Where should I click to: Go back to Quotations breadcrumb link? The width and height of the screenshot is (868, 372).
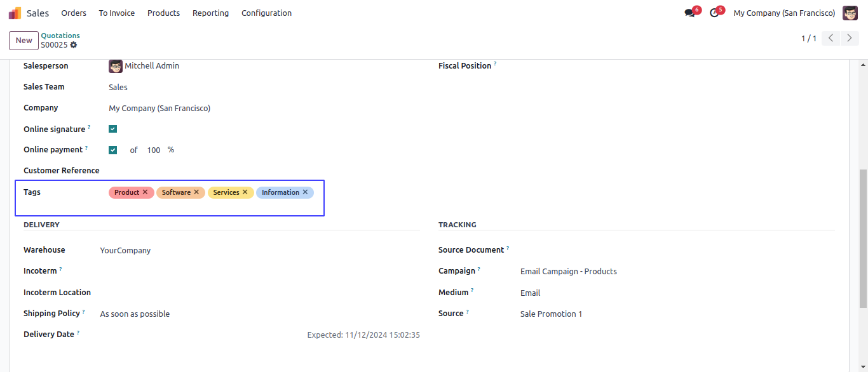point(60,36)
